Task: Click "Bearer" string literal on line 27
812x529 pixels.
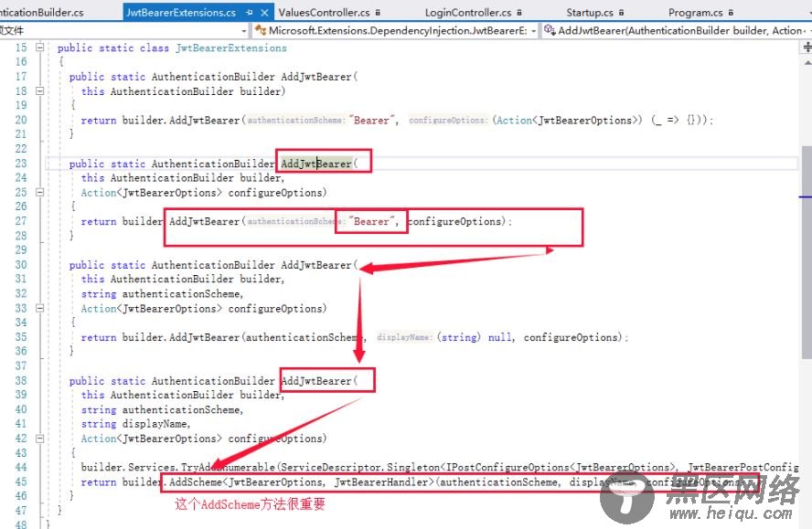Action: pyautogui.click(x=372, y=221)
